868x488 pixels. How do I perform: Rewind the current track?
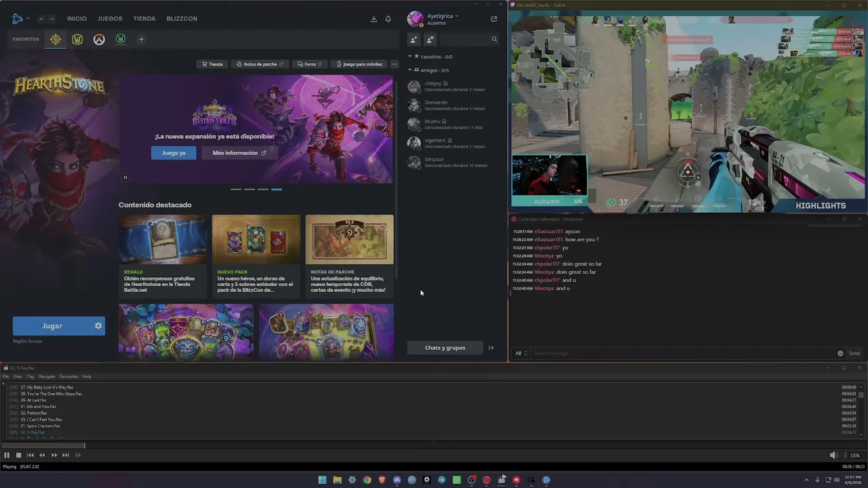(x=42, y=455)
